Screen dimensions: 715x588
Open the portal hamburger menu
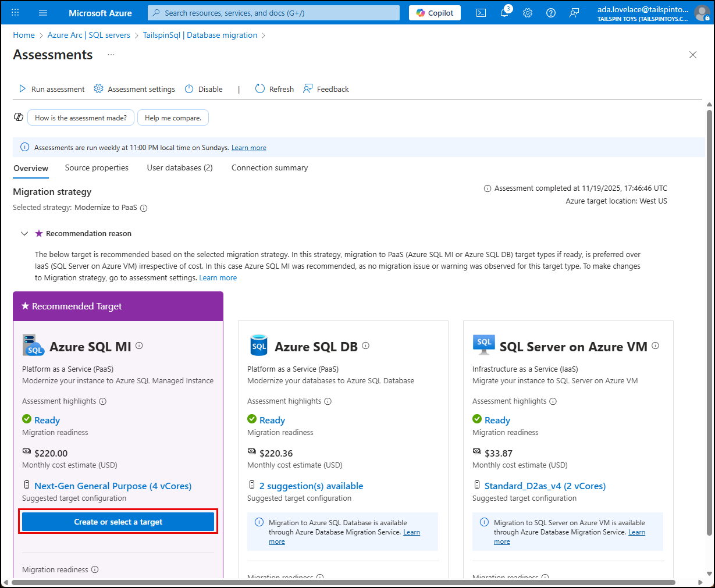point(42,12)
